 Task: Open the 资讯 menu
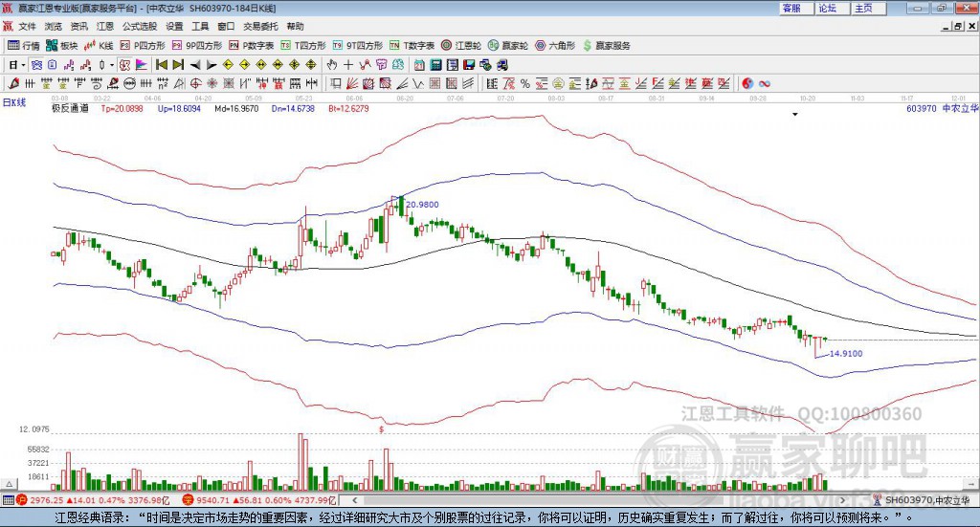[78, 26]
